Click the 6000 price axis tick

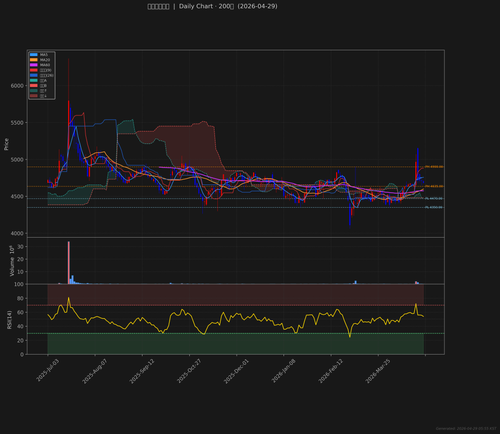17,86
